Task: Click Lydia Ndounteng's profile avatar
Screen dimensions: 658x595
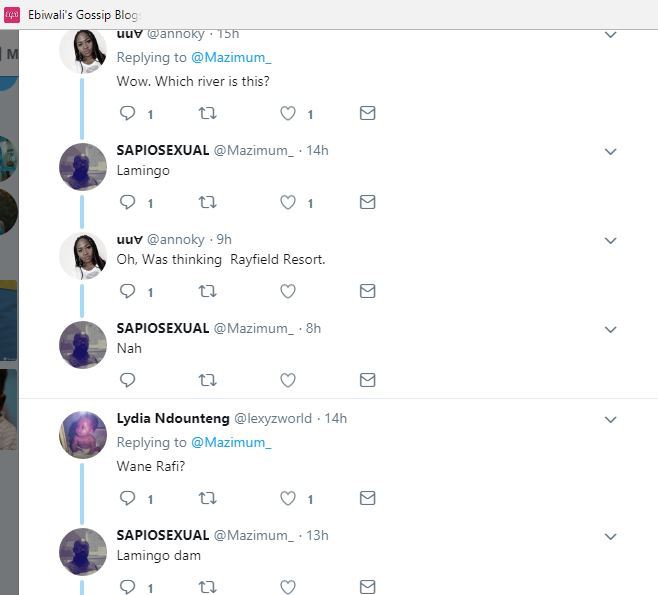Action: click(x=83, y=435)
